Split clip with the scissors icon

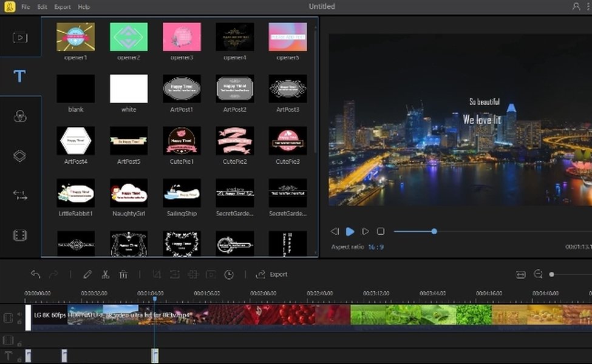pyautogui.click(x=105, y=274)
